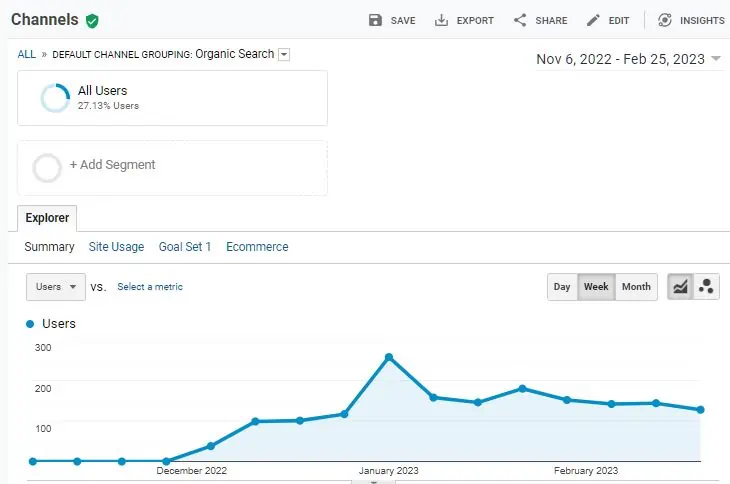Click Select a metric link
This screenshot has width=730, height=484.
(x=150, y=287)
